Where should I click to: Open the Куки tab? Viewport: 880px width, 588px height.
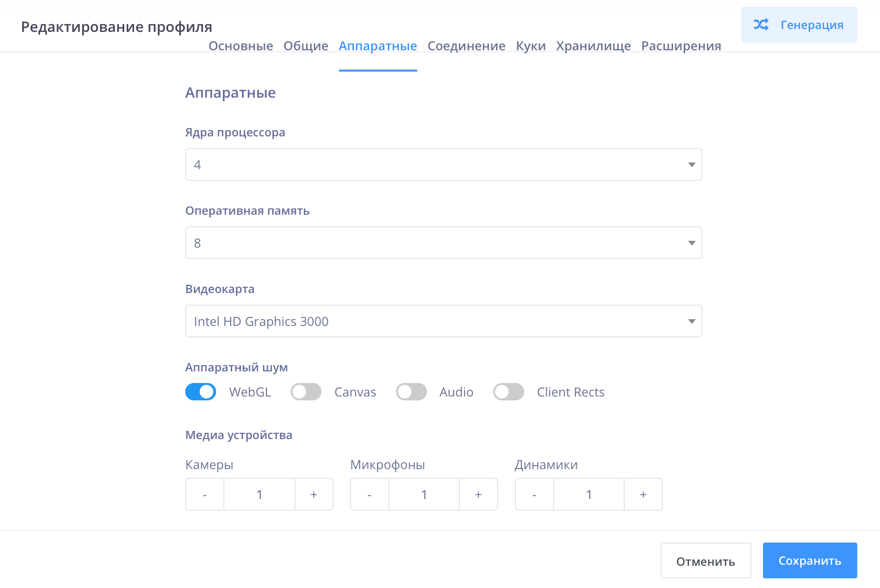coord(530,46)
